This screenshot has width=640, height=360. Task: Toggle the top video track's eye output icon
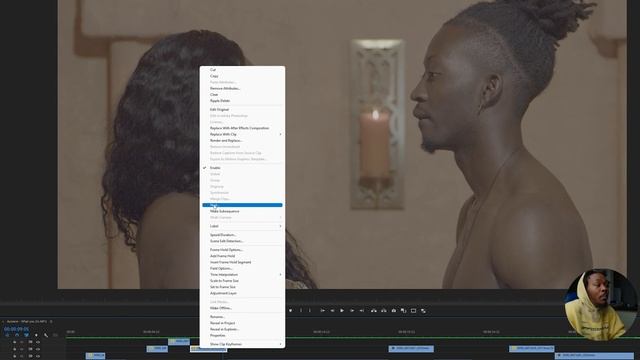38,342
